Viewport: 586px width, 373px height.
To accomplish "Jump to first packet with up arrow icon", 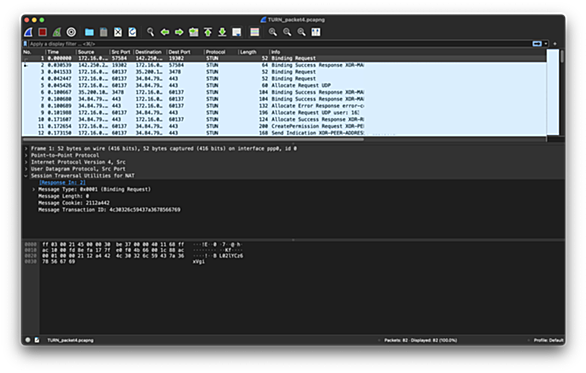I will coord(208,32).
